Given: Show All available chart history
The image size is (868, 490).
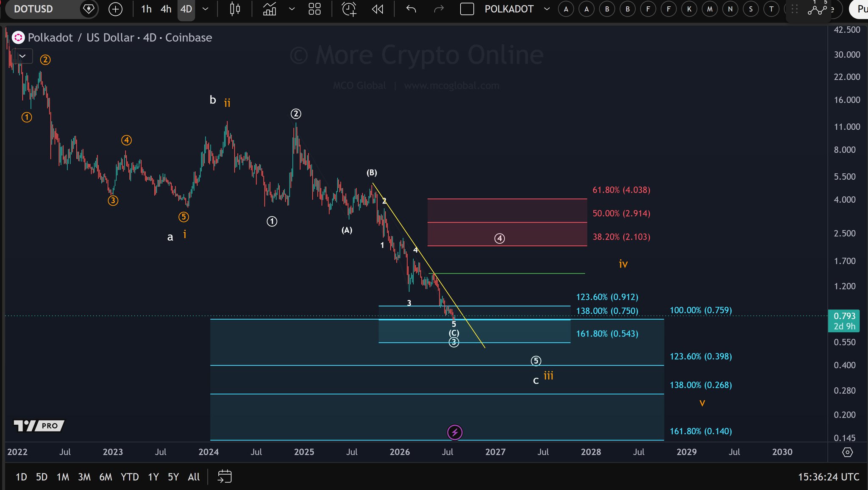Looking at the screenshot, I should [194, 477].
